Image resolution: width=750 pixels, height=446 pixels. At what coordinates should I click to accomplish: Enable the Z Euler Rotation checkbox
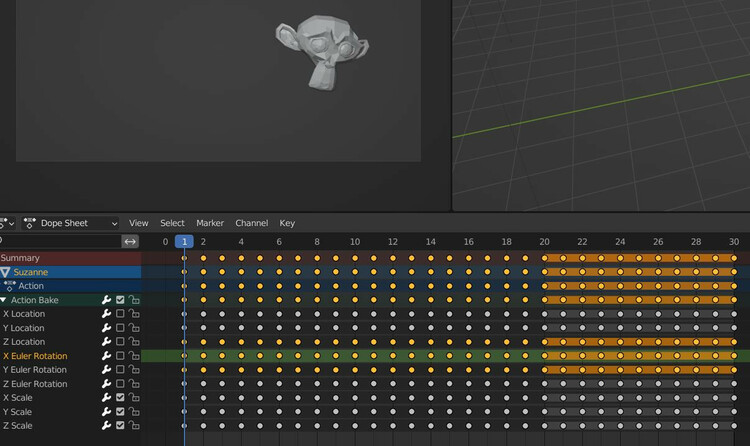click(x=120, y=384)
